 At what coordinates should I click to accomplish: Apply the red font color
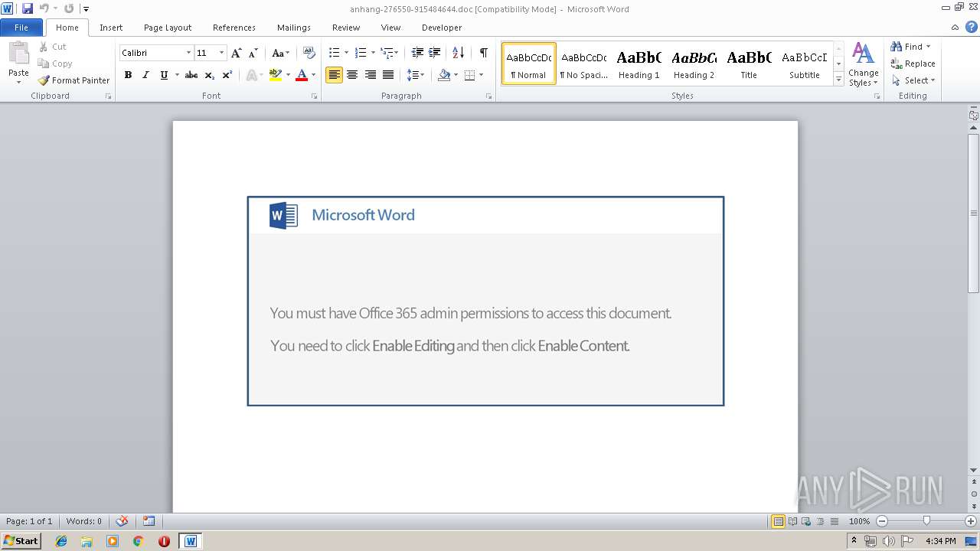click(302, 75)
